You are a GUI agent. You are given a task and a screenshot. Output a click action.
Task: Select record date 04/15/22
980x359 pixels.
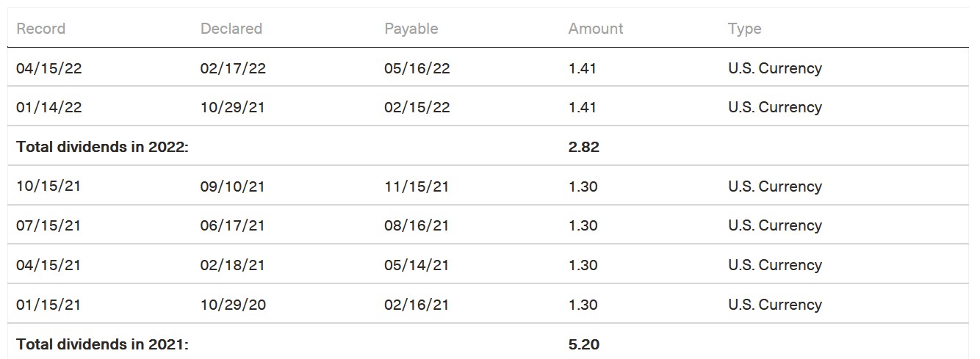click(48, 68)
